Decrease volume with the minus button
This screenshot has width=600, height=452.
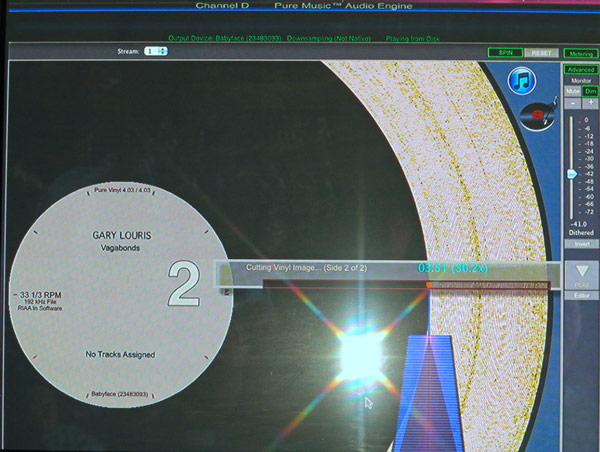click(572, 103)
